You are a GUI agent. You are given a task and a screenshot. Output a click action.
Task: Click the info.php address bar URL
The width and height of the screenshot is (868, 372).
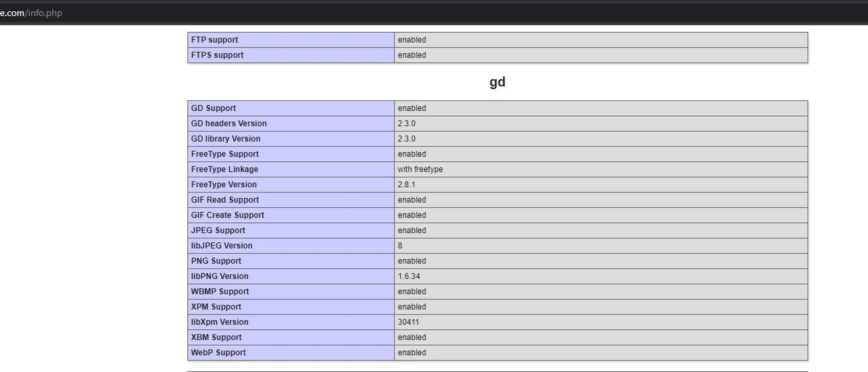pos(31,13)
